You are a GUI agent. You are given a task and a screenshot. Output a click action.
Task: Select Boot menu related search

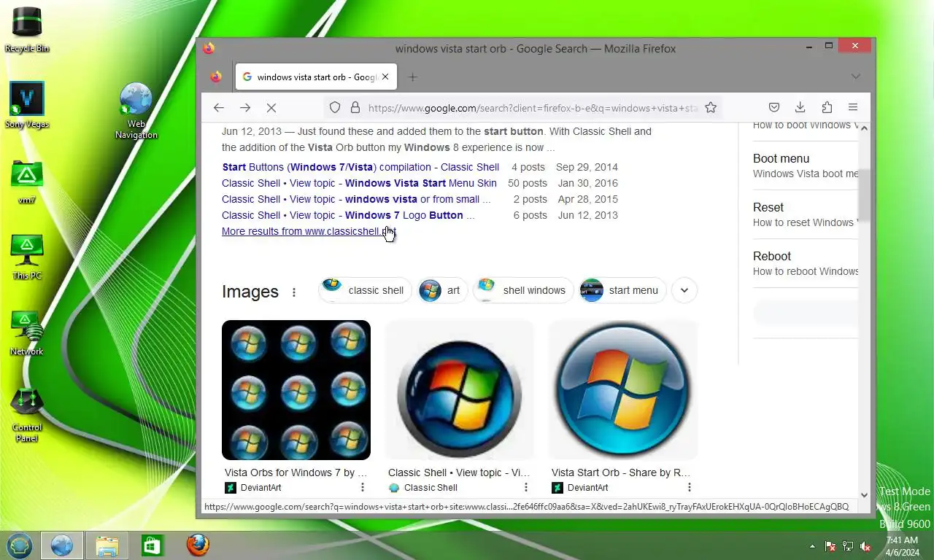point(805,166)
